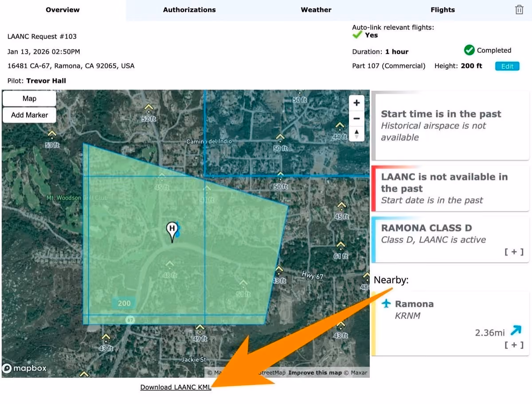Click the blue direction arrow for Ramona

(516, 330)
